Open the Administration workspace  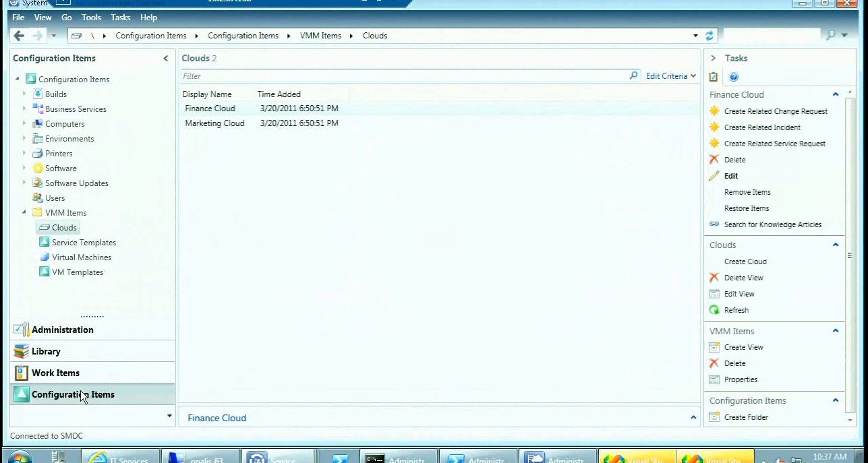[x=92, y=330]
